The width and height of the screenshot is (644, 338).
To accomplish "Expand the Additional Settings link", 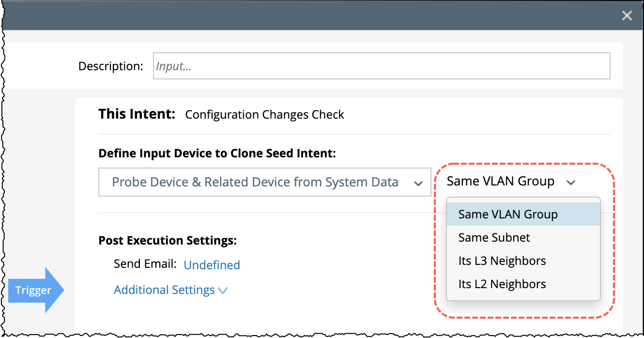I will 164,290.
